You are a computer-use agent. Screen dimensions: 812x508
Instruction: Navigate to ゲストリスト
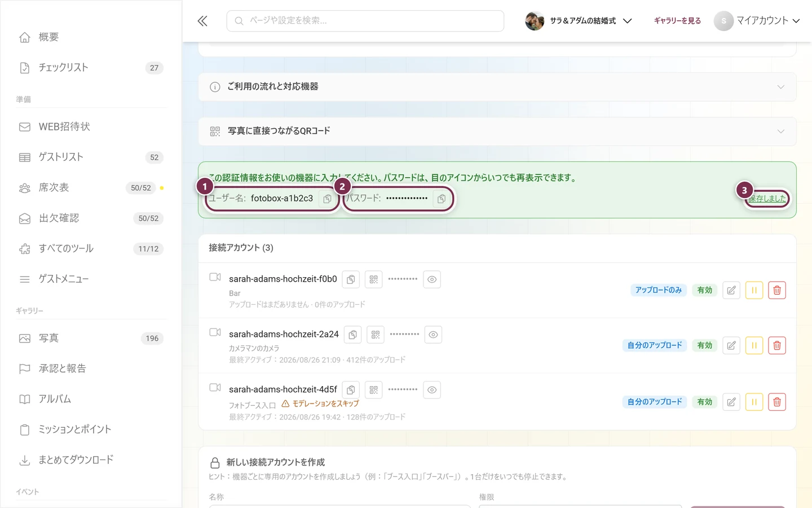click(91, 157)
